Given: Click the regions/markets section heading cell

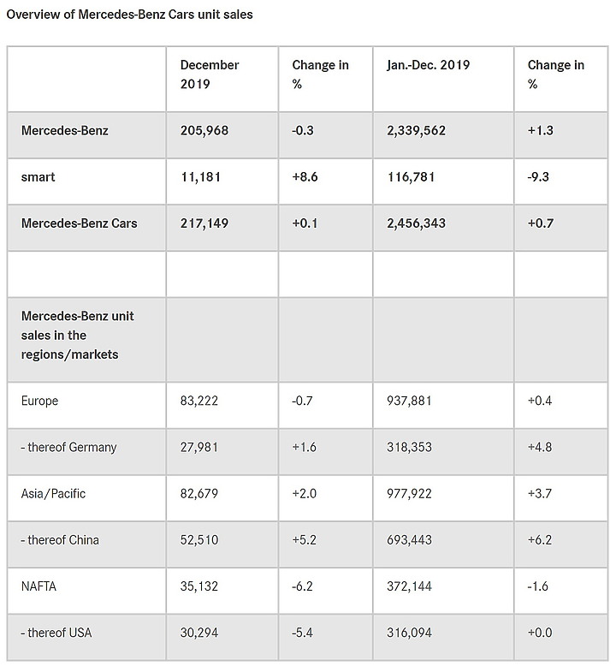Looking at the screenshot, I should (86, 340).
